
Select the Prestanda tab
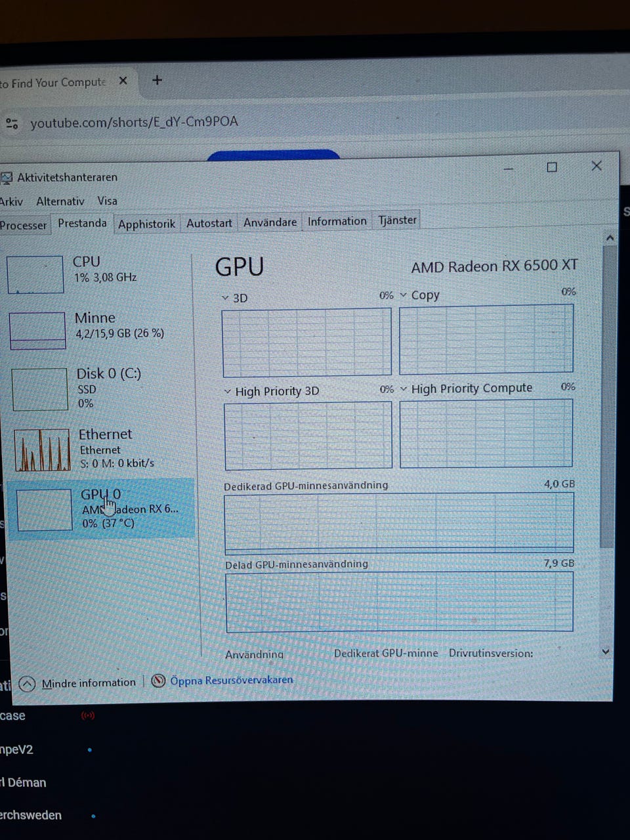click(x=82, y=223)
